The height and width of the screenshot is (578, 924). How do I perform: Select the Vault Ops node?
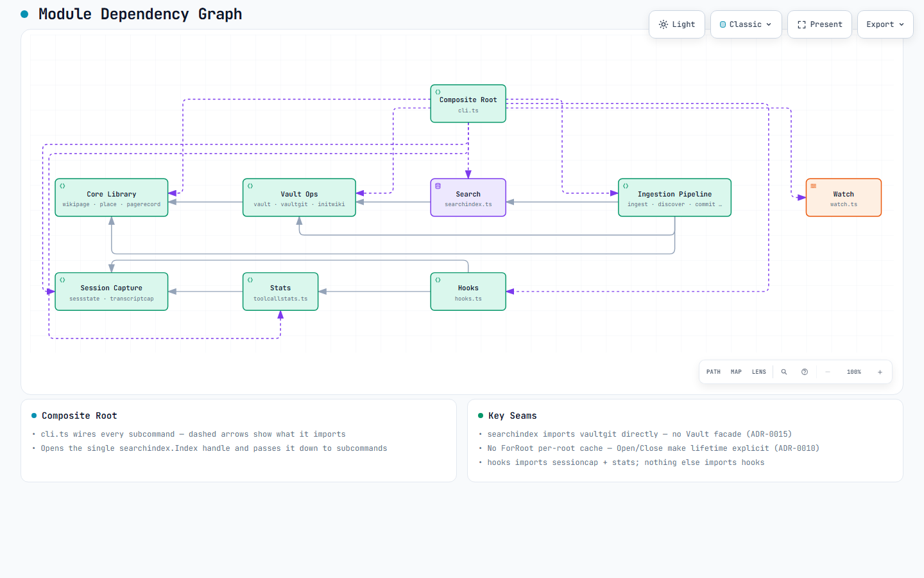click(x=299, y=198)
